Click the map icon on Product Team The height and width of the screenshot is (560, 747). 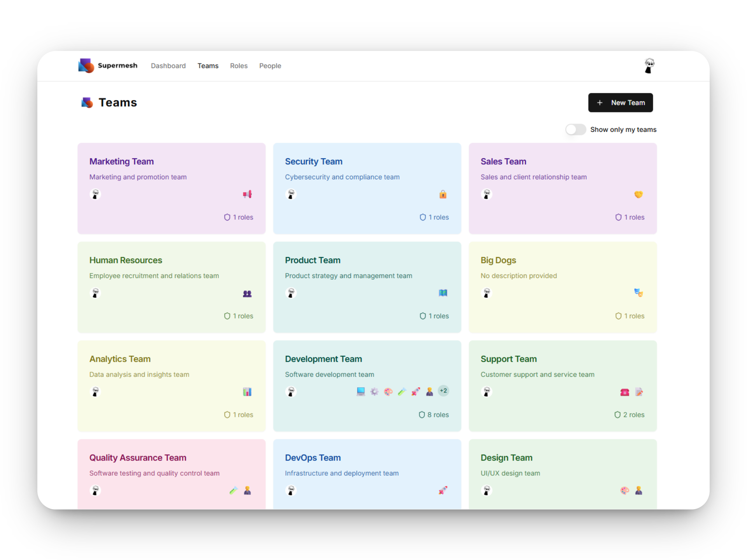pos(443,293)
